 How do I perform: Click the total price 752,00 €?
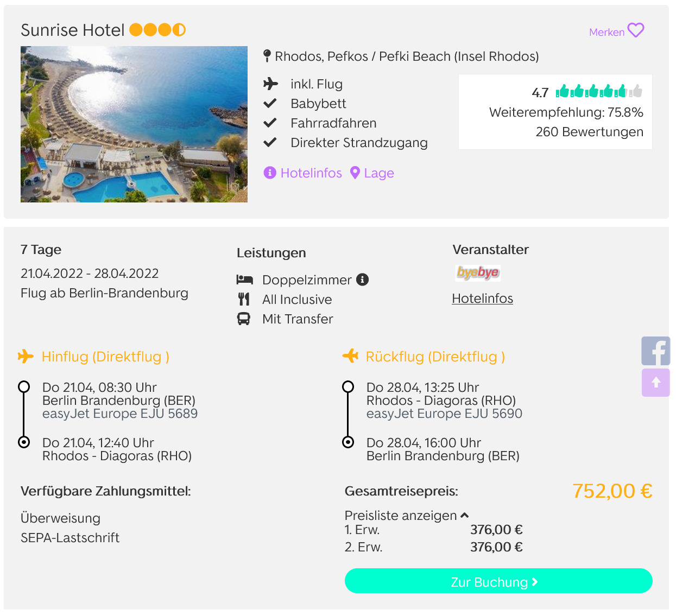pyautogui.click(x=612, y=491)
